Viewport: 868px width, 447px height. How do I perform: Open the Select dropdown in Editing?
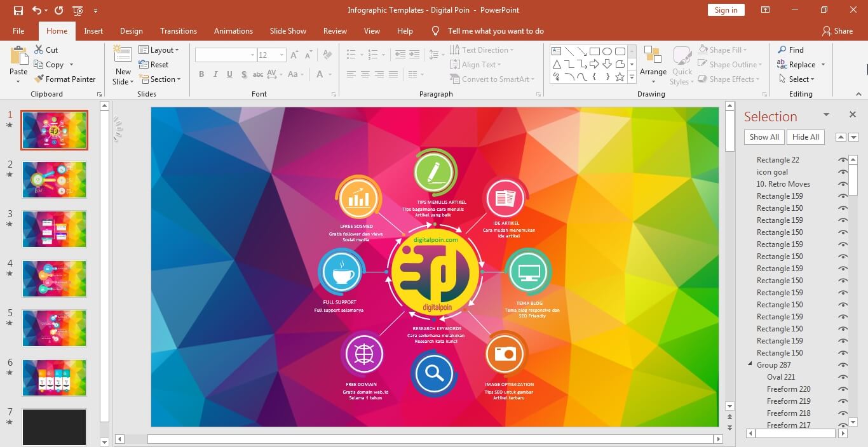tap(796, 79)
